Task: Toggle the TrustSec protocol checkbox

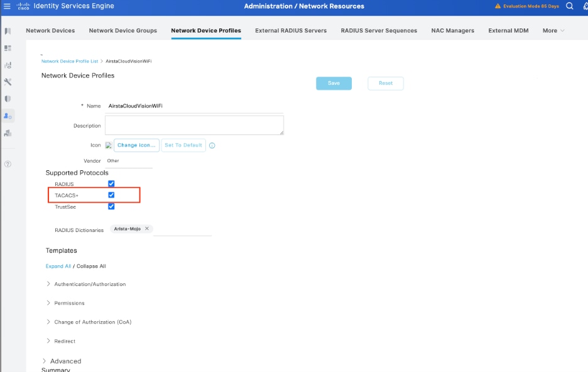Action: (111, 206)
